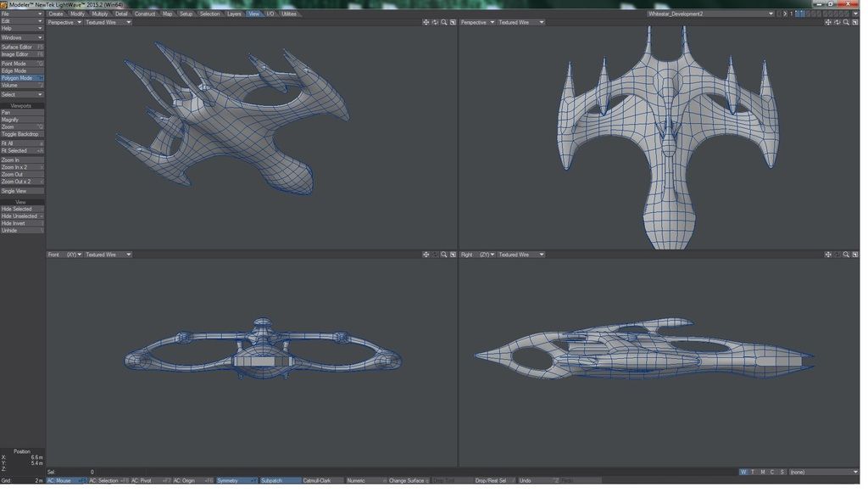868x504 pixels.
Task: Select Catmull-Clark subdivision type
Action: pyautogui.click(x=323, y=481)
